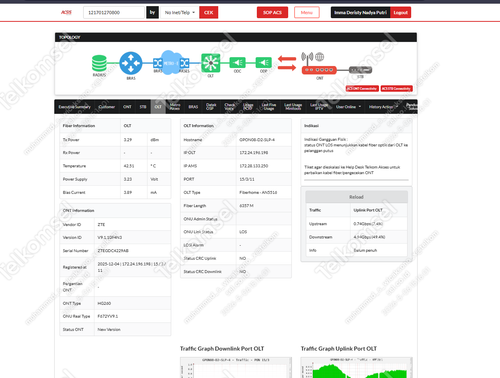Click the red CEK search button
Image resolution: width=500 pixels, height=378 pixels.
point(209,13)
